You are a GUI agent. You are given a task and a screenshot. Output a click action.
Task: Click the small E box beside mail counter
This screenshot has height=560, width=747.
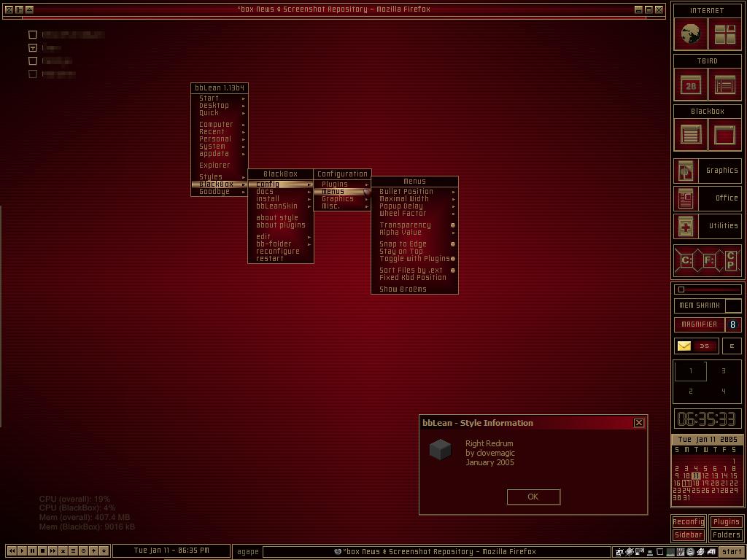[732, 346]
